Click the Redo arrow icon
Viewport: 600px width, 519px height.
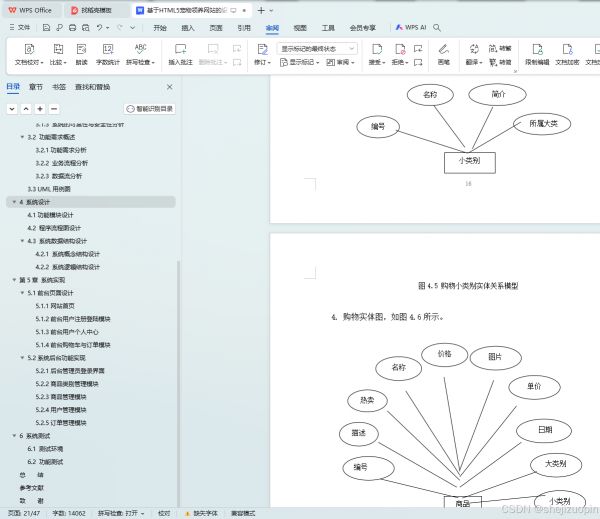tap(120, 28)
